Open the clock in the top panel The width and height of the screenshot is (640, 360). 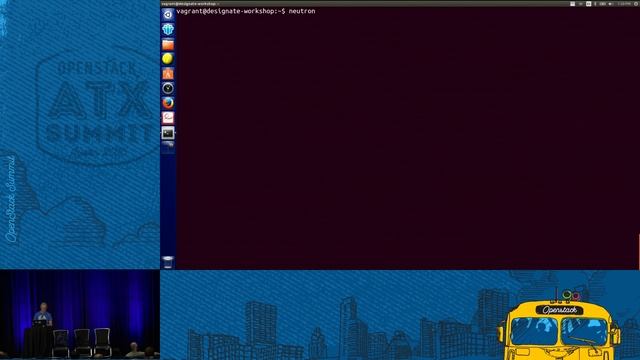point(624,4)
